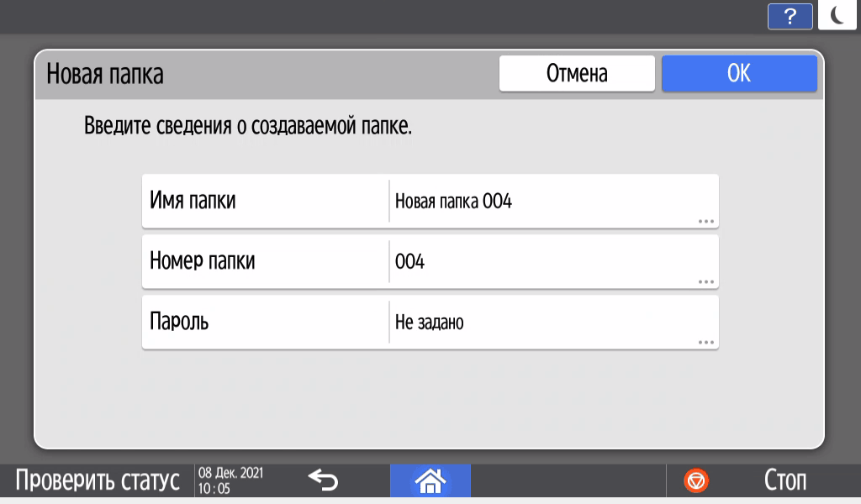Viewport: 861px width, 504px height.
Task: Cancel creating the new folder
Action: click(577, 73)
